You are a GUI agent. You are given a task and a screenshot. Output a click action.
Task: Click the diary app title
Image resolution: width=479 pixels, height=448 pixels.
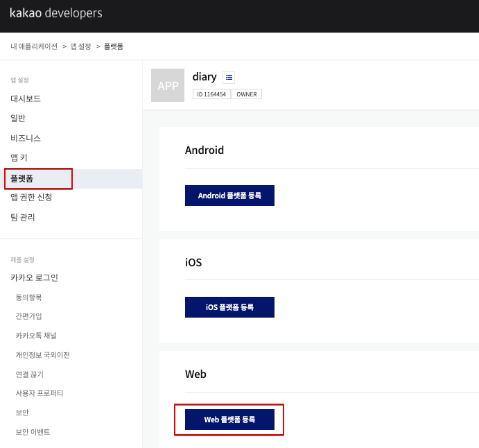click(x=204, y=77)
